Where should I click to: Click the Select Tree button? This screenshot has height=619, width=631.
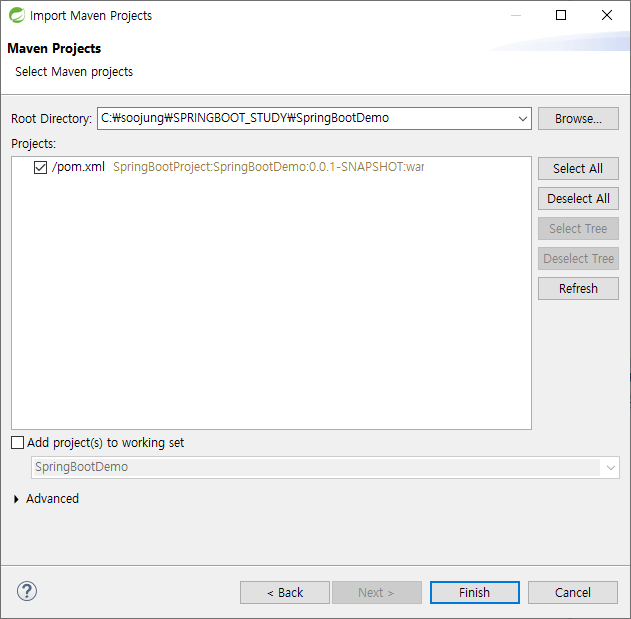click(x=578, y=228)
